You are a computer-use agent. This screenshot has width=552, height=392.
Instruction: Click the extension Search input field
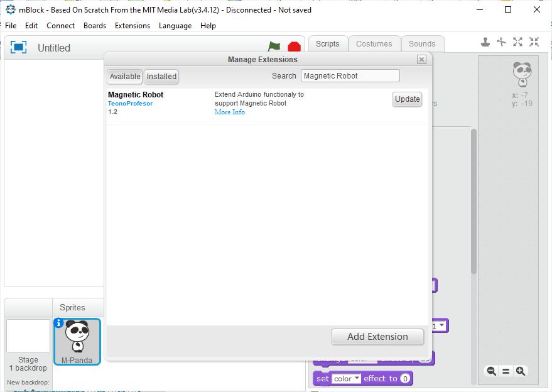350,76
